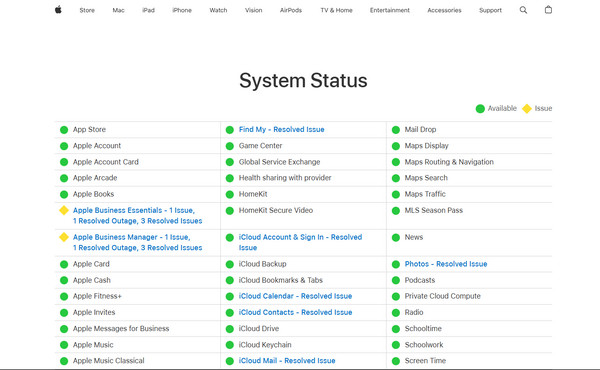The image size is (600, 370).
Task: Click the System Status heading
Action: click(x=303, y=81)
